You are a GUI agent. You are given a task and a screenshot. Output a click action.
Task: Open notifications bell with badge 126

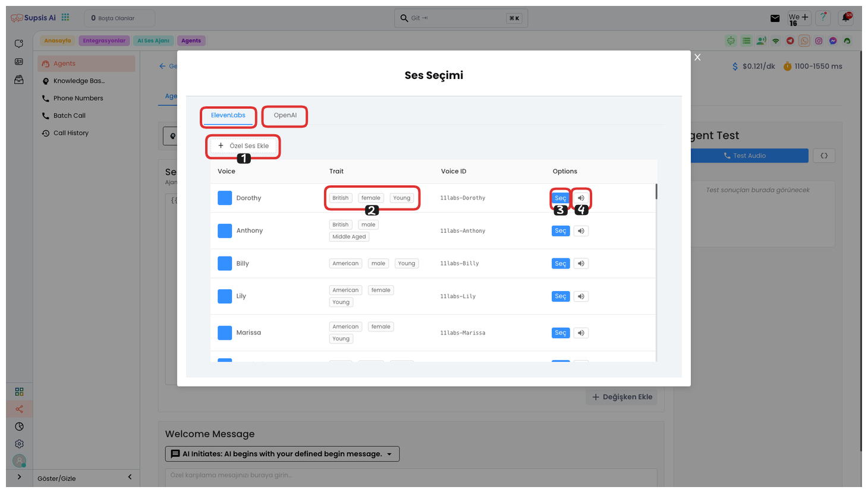point(846,18)
